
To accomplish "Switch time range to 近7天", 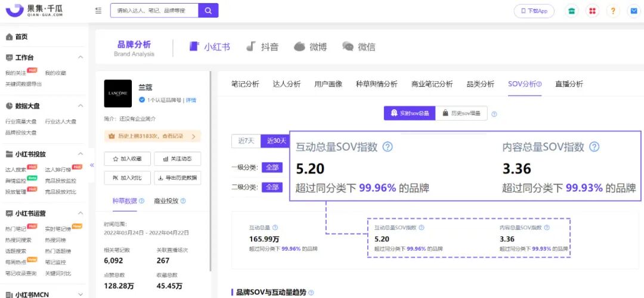I will click(x=246, y=141).
